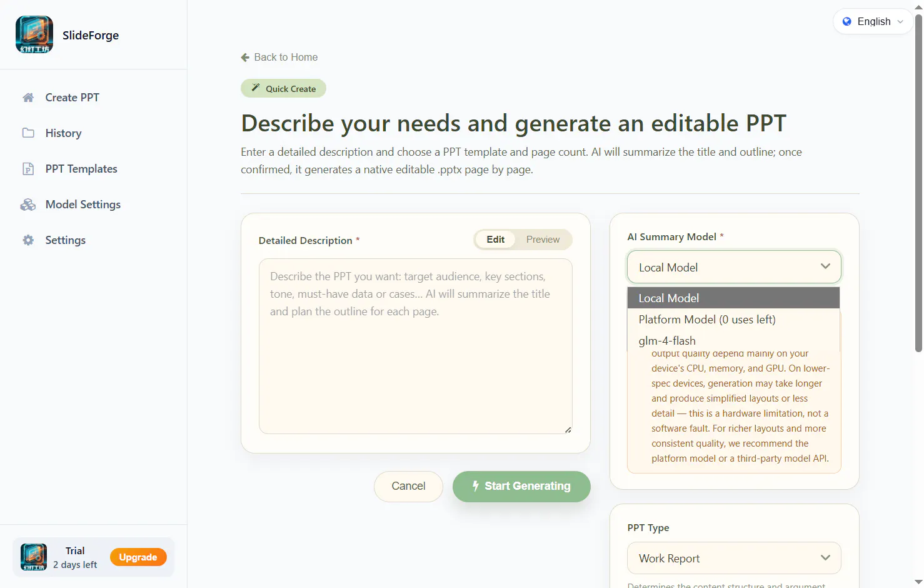Click the Settings gear icon
The height and width of the screenshot is (588, 924).
(28, 240)
